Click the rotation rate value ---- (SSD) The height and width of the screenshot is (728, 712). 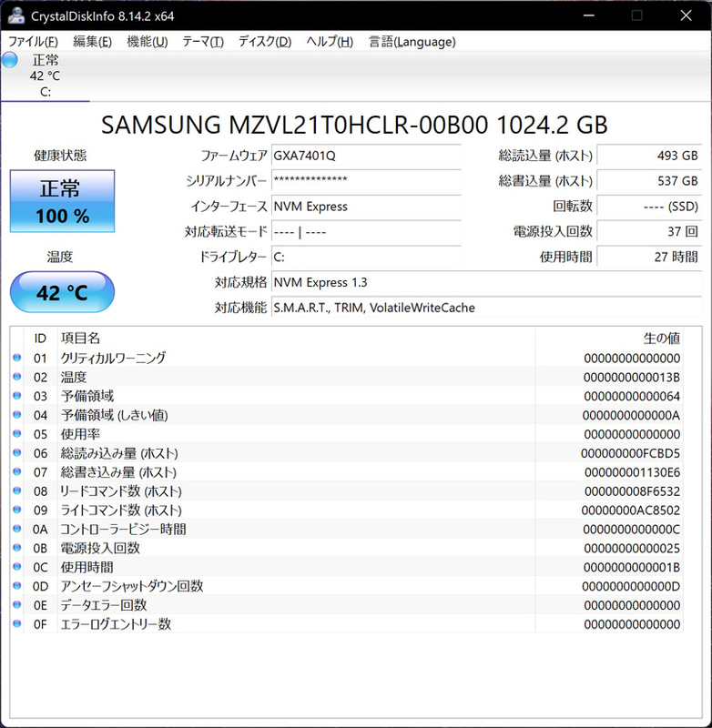(649, 207)
